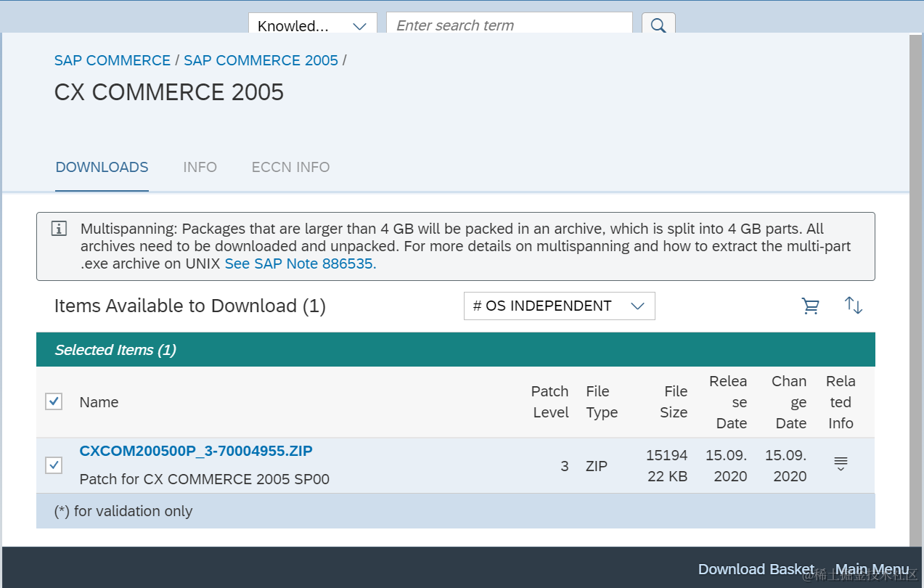Switch to the DOWNLOADS tab
This screenshot has width=924, height=588.
click(x=102, y=167)
